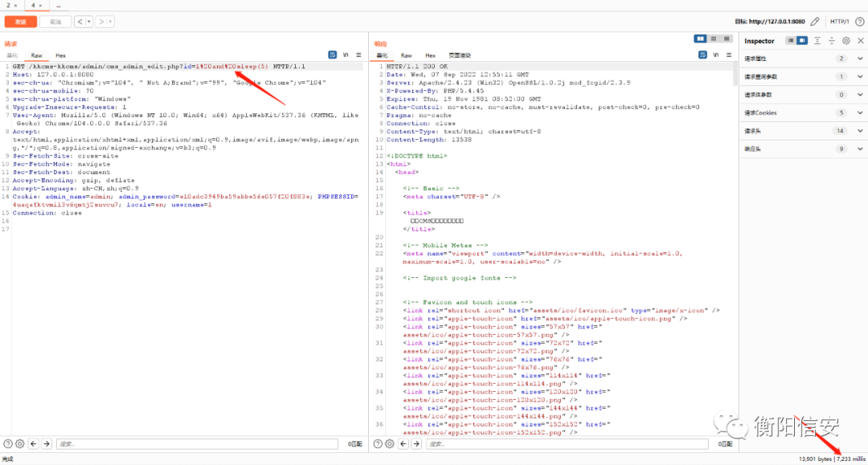The width and height of the screenshot is (868, 465).
Task: Open the request editor hamburger menu
Action: coord(358,55)
